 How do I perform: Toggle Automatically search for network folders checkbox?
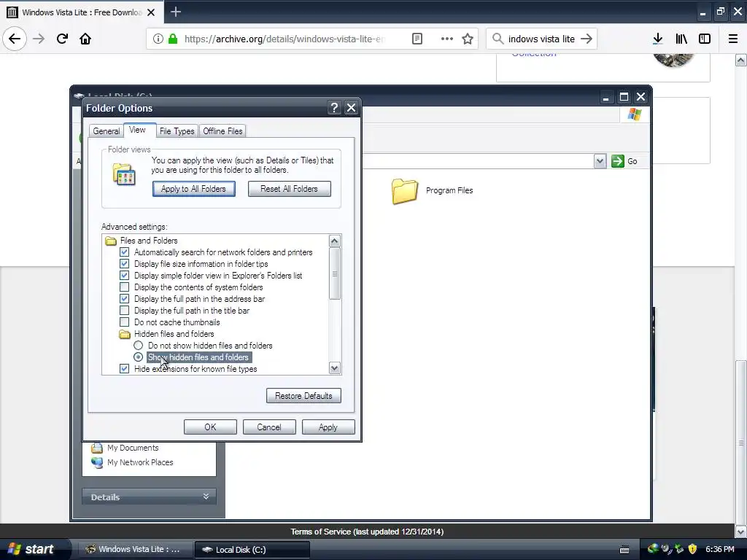pyautogui.click(x=124, y=252)
